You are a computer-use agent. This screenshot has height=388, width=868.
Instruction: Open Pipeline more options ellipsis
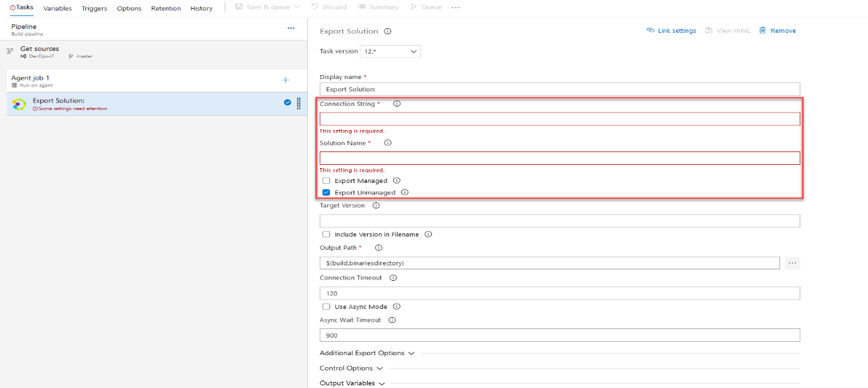(x=290, y=28)
